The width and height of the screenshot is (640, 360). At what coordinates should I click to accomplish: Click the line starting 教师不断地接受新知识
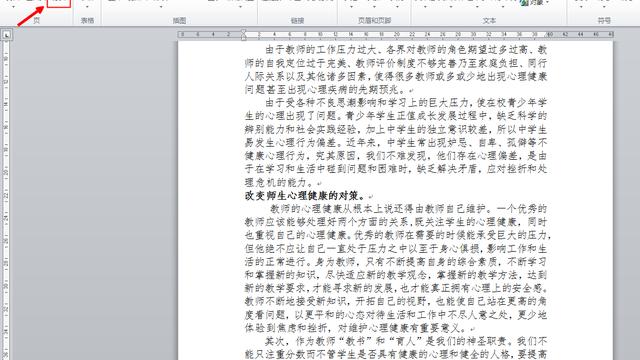click(x=396, y=301)
